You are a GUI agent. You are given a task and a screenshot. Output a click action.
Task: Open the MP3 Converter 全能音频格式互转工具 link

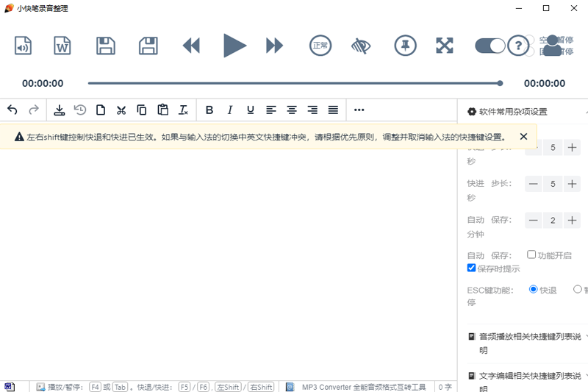click(364, 387)
